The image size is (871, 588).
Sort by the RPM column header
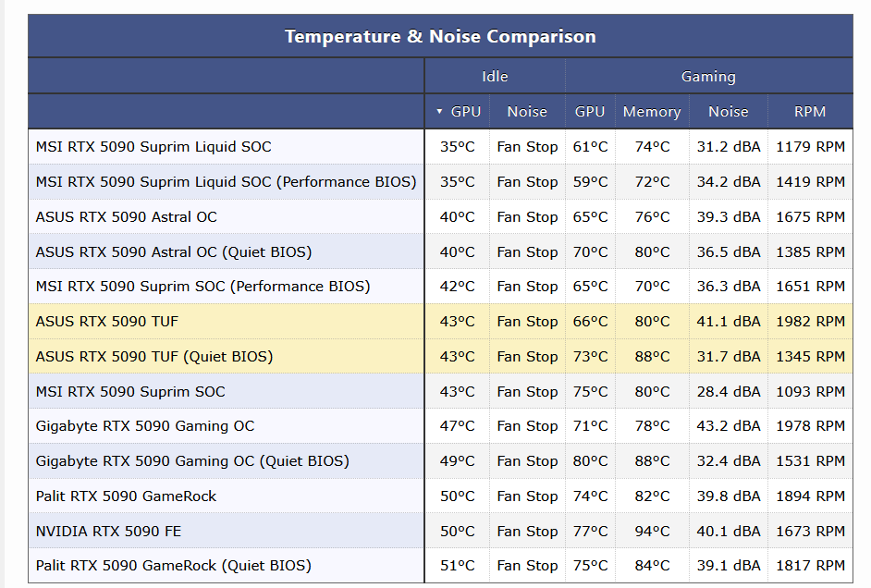[810, 112]
